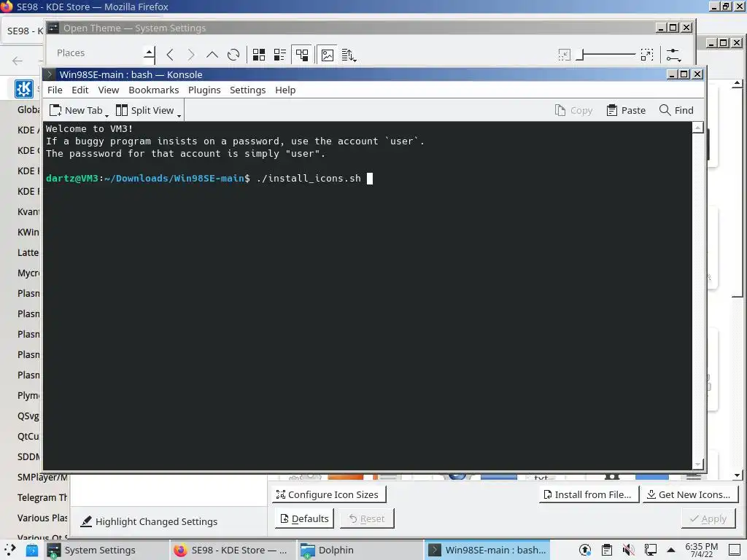Open the blue Discover icon in the taskbar
Viewport: 747px width, 560px height.
32,550
